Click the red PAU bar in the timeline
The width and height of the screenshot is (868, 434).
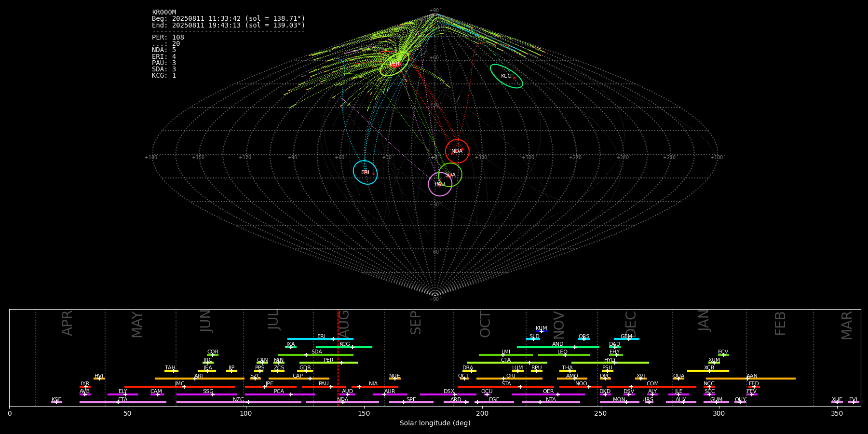pos(324,386)
